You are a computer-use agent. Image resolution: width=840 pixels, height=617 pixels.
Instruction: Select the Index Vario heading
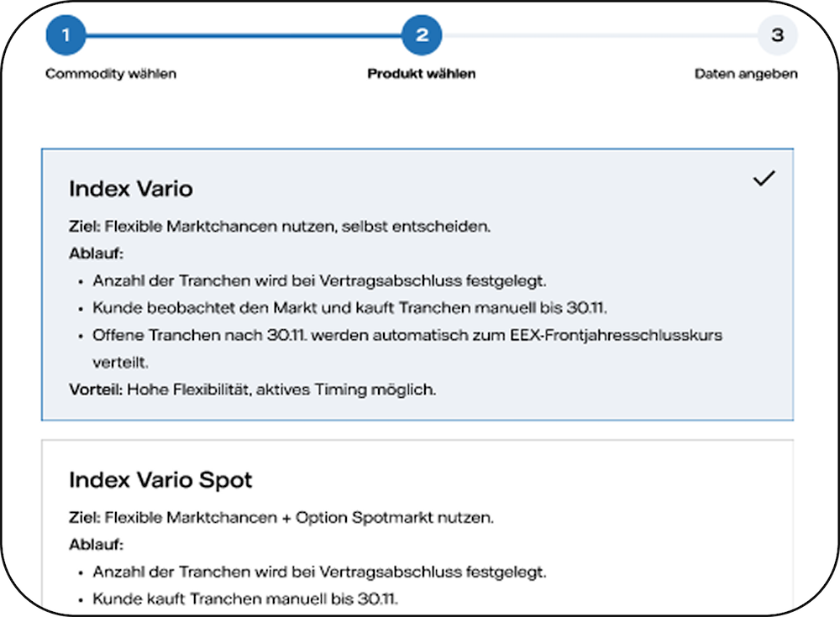pos(131,189)
